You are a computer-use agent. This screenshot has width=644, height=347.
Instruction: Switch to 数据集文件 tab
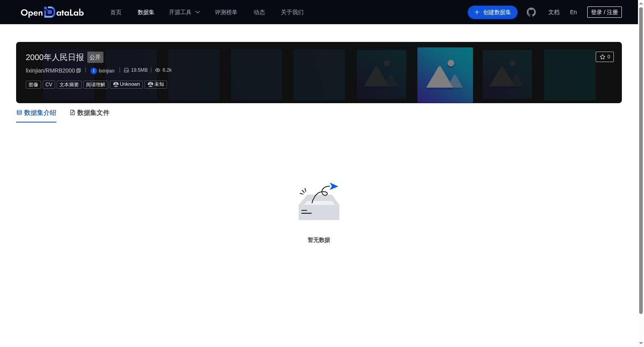pos(89,113)
